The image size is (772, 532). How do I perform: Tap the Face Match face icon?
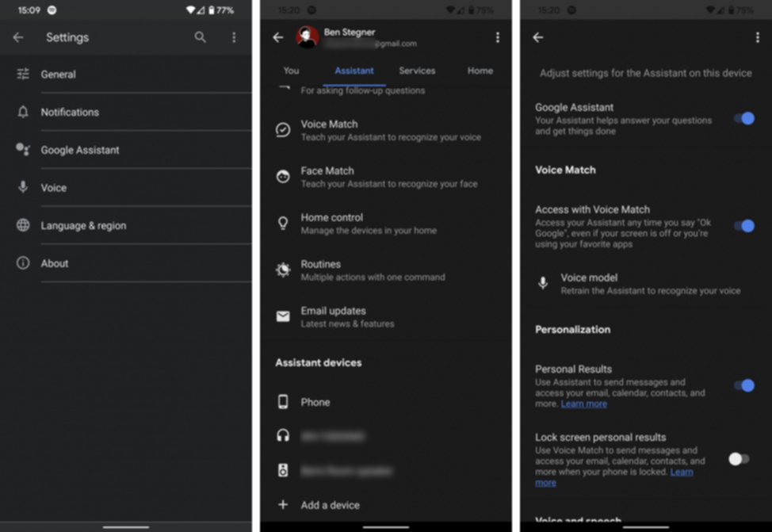coord(283,176)
